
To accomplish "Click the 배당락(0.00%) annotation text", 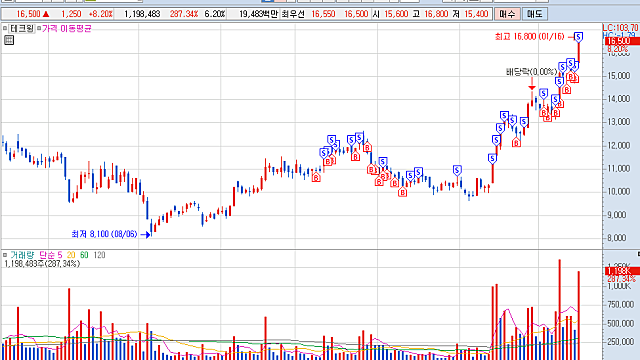I will (532, 72).
